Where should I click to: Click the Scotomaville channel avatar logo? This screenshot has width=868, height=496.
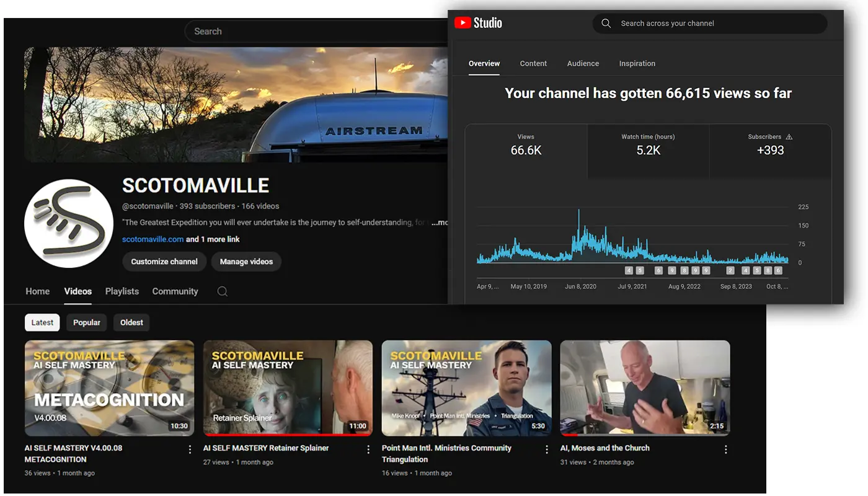click(69, 223)
